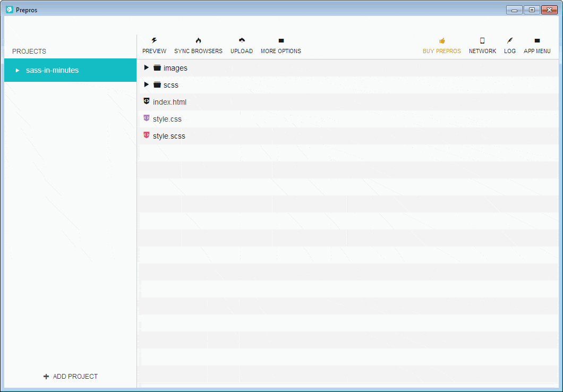
Task: Click the scss folder icon
Action: (157, 84)
